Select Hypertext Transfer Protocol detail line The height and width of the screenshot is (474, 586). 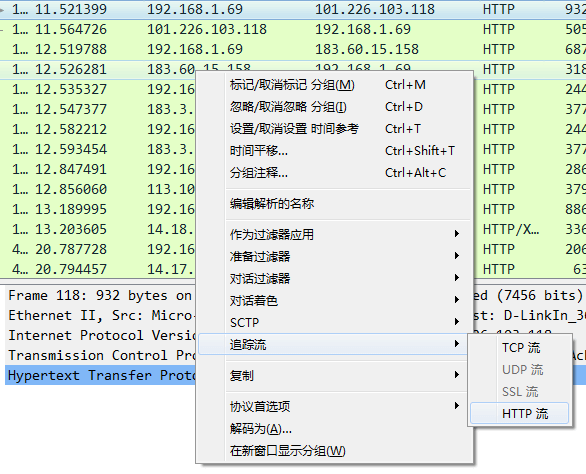[100, 375]
